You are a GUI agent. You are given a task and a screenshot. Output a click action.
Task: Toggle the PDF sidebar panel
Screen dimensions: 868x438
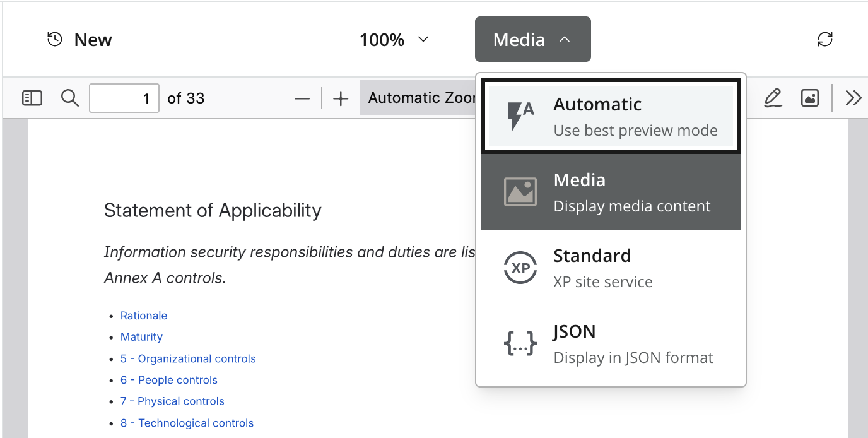pos(32,98)
